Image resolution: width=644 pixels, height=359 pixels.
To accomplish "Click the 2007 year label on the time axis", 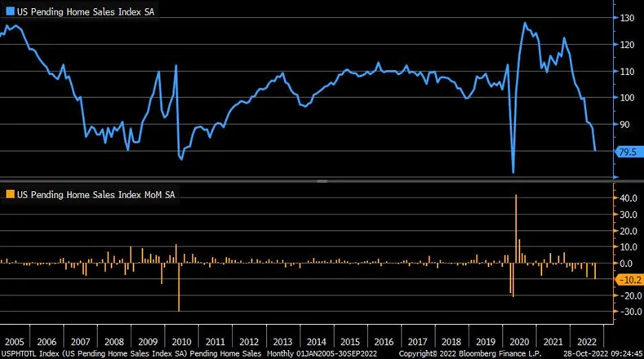I will [x=80, y=342].
